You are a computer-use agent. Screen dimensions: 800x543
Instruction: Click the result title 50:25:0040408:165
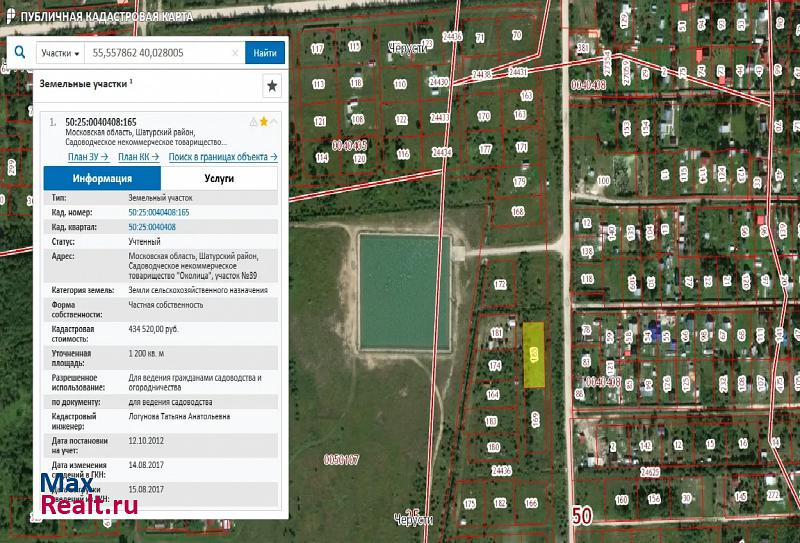click(100, 122)
